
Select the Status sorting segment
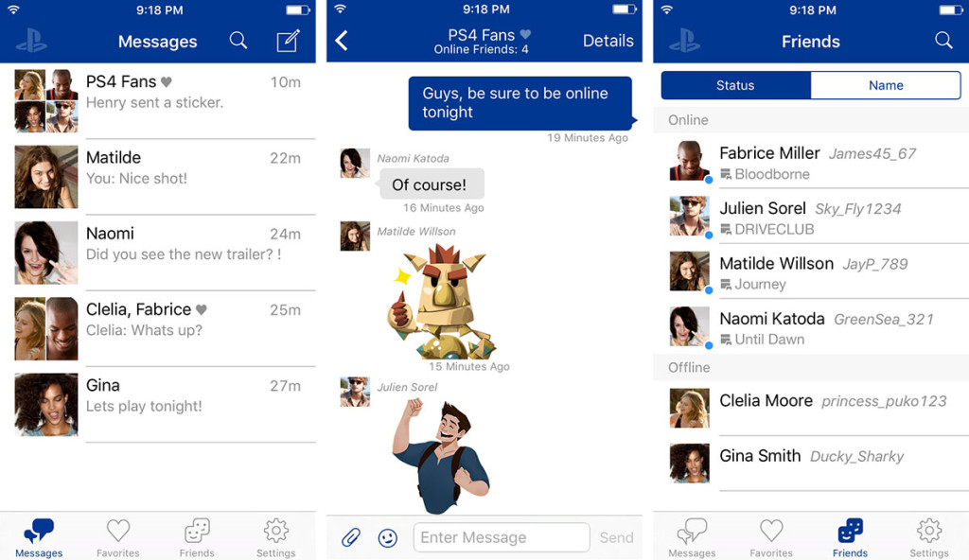(735, 85)
